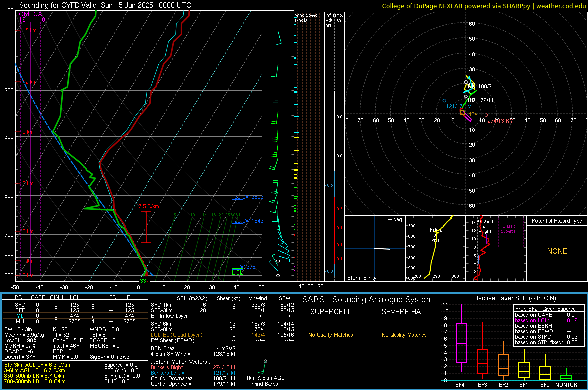The width and height of the screenshot is (588, 390).
Task: Click the 'SEVERE HAIL' column header
Action: 404,312
